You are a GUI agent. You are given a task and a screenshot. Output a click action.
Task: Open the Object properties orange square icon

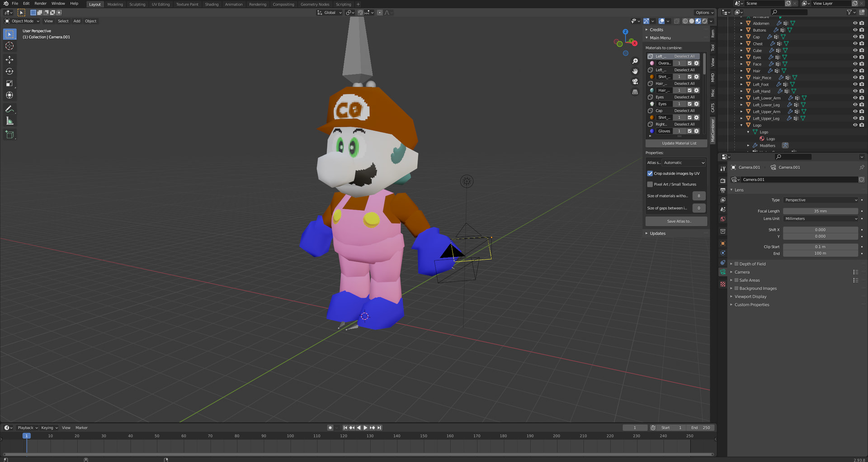pos(723,243)
